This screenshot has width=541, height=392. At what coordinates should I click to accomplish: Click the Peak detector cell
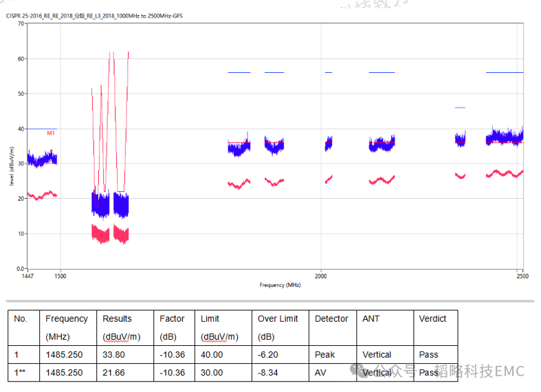click(324, 355)
